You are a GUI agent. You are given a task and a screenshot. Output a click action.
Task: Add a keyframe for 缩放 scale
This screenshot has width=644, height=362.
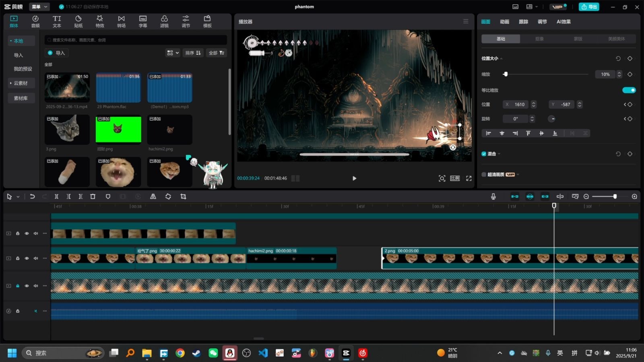coord(630,74)
